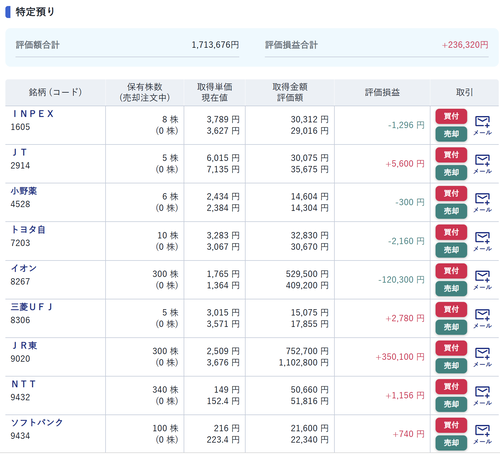Viewport: 500px width, 454px height.
Task: Click 買付 button for INPEX
Action: coord(451,116)
